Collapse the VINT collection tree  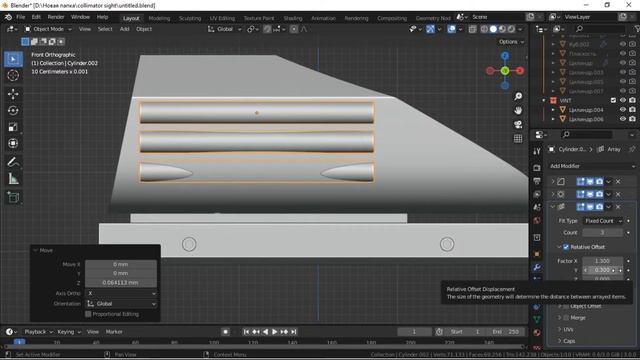[x=544, y=100]
